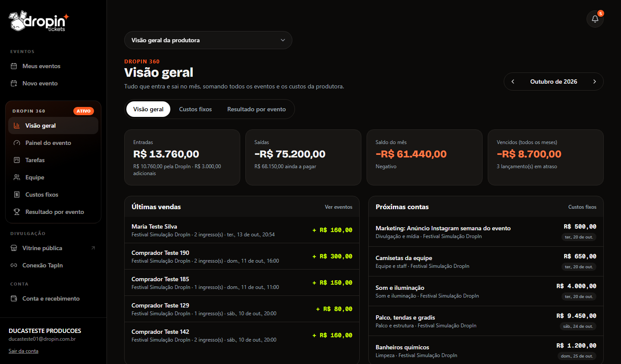Click the storefront icon beside Vitrine pública

(x=14, y=248)
